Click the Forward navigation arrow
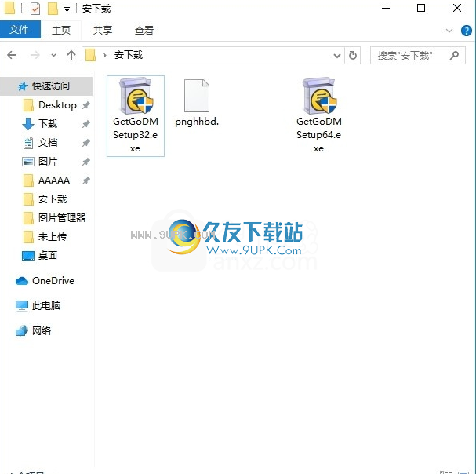The height and width of the screenshot is (474, 476). pos(35,55)
